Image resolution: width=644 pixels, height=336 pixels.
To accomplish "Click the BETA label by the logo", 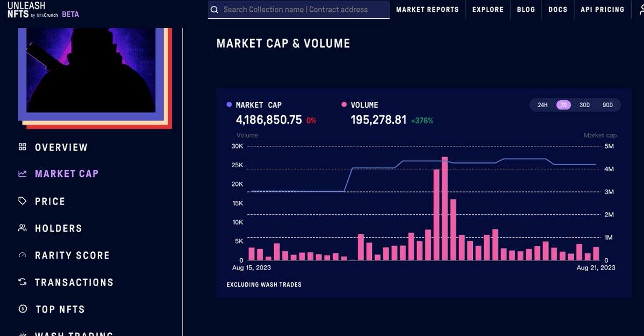I will 70,14.
